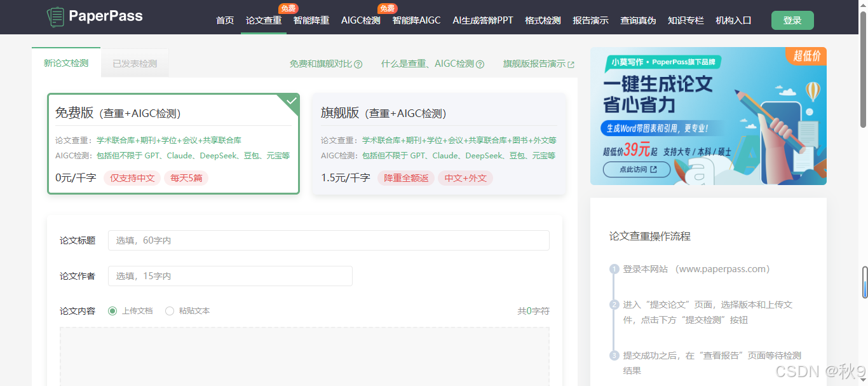
Task: Click the 中文+外文 tag
Action: point(465,178)
